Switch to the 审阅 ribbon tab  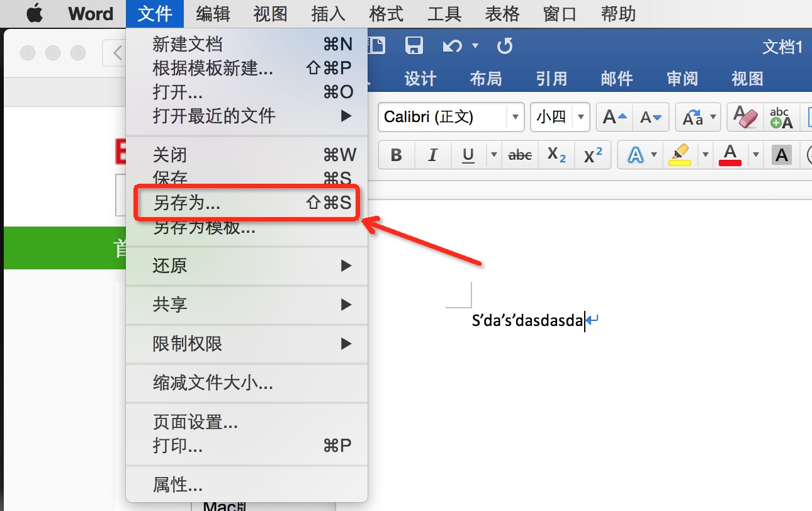point(682,79)
